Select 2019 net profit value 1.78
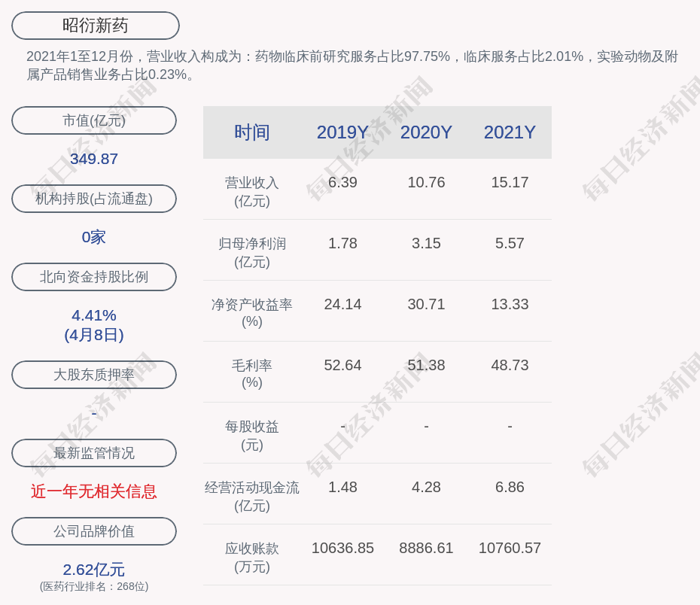 click(342, 243)
